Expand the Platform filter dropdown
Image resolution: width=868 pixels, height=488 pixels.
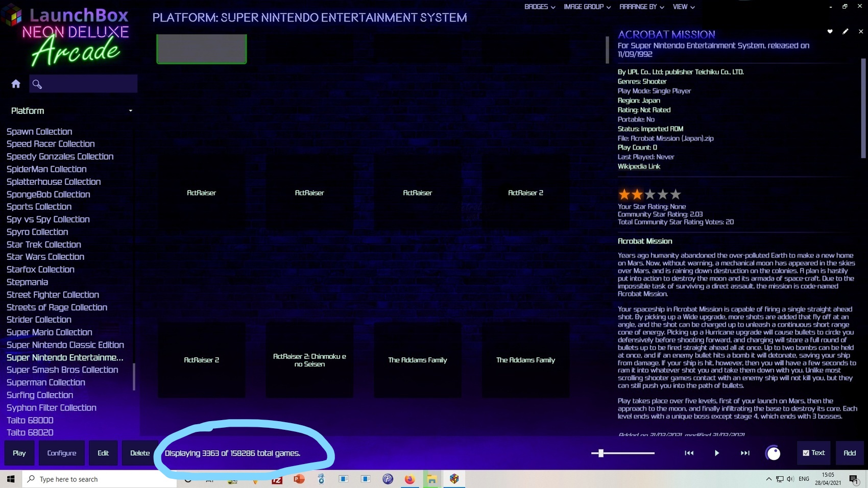tap(71, 111)
